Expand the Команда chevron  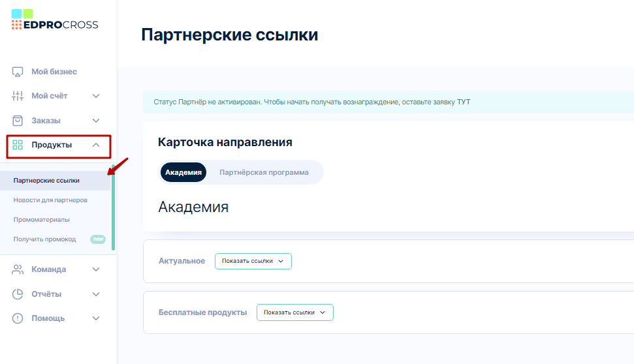(x=96, y=269)
